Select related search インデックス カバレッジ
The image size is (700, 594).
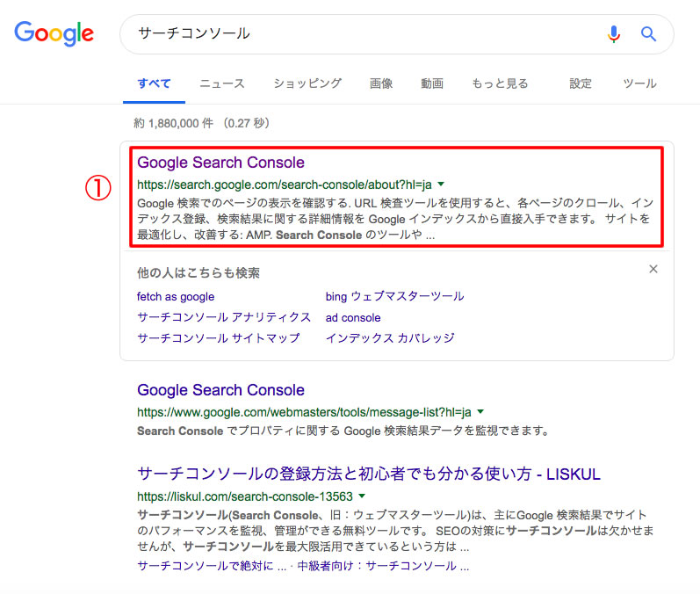(x=390, y=338)
